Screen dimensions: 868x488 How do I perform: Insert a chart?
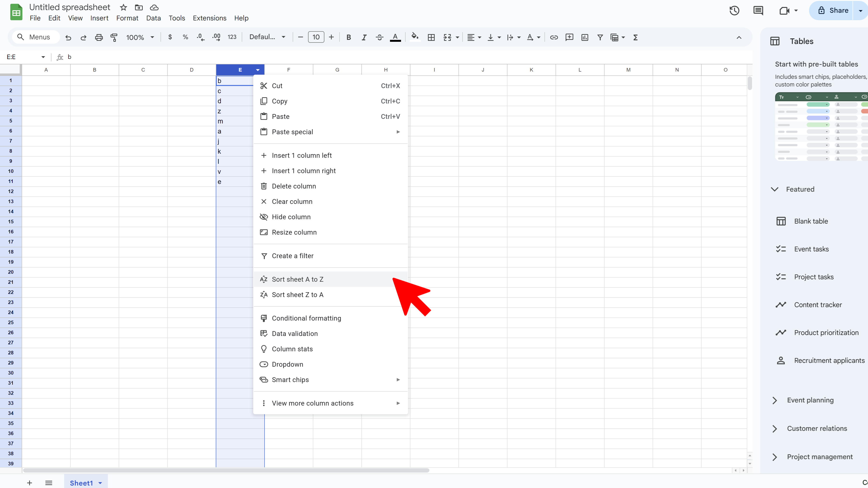pos(585,37)
